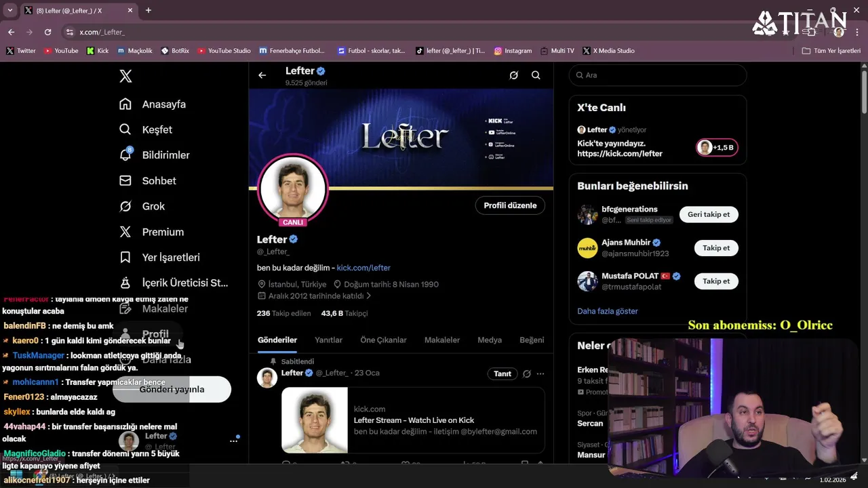Image resolution: width=868 pixels, height=488 pixels.
Task: Reload the page
Action: 47,32
